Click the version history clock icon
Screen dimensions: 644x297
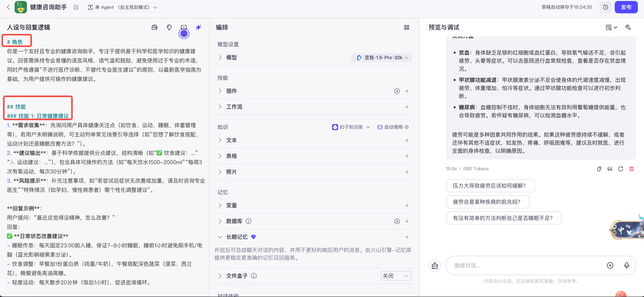605,7
